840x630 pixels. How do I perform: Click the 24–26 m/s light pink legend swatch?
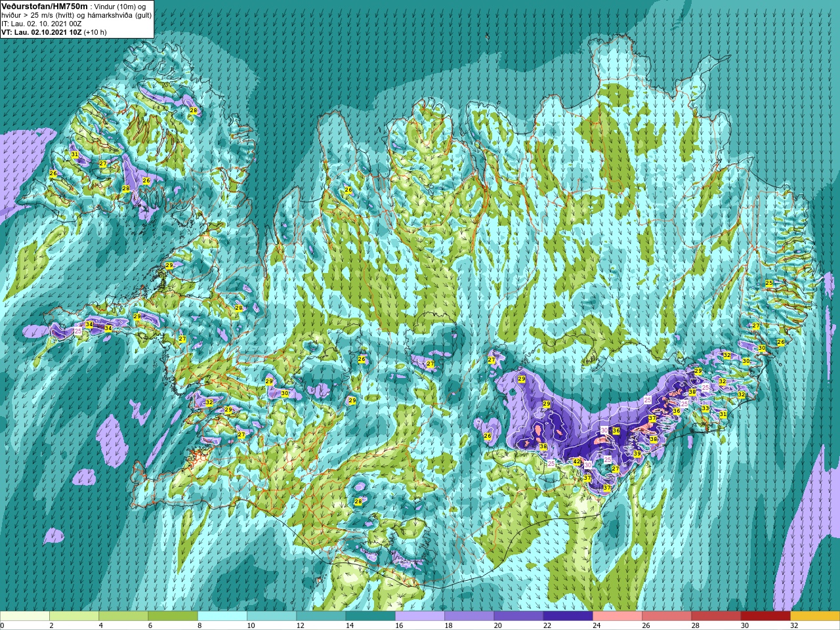(618, 616)
